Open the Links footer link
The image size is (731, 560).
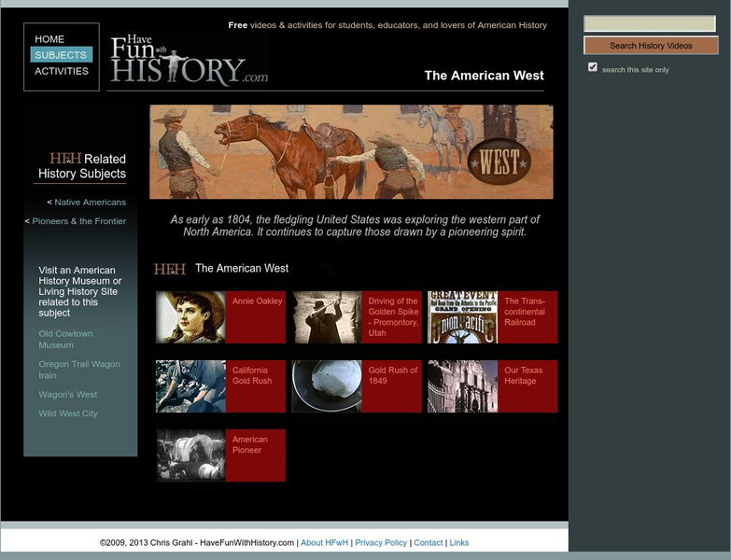pyautogui.click(x=459, y=543)
